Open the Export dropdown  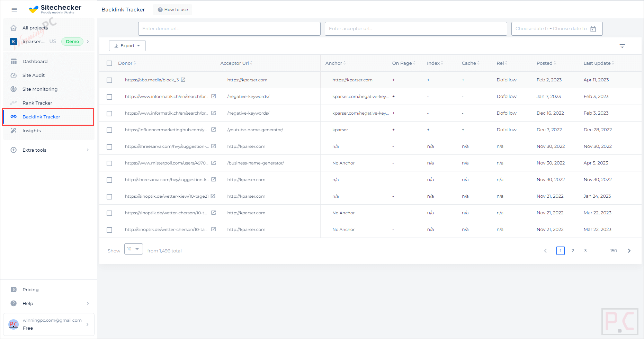point(127,46)
